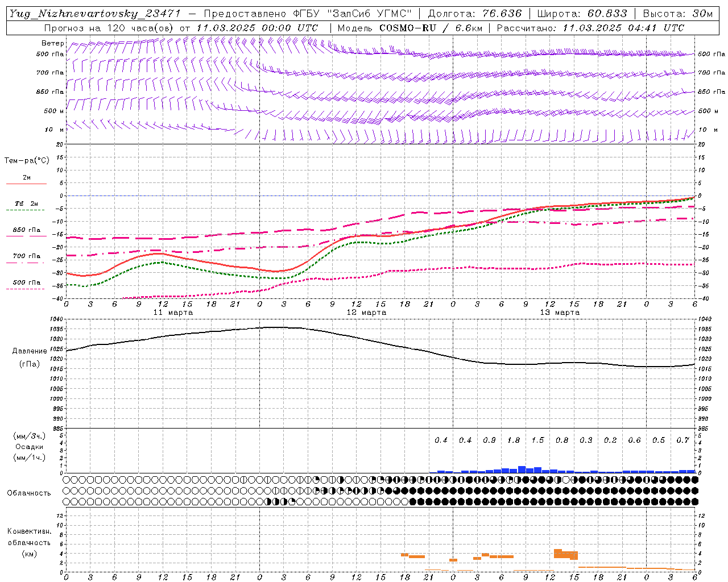Click the "Ветер" wind panel label
This screenshot has height=582, width=728.
pos(53,43)
